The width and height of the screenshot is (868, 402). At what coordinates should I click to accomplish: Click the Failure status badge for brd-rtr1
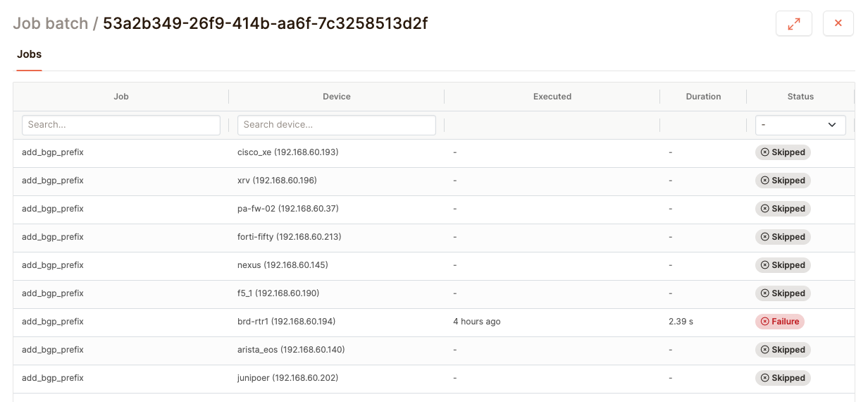(x=780, y=322)
